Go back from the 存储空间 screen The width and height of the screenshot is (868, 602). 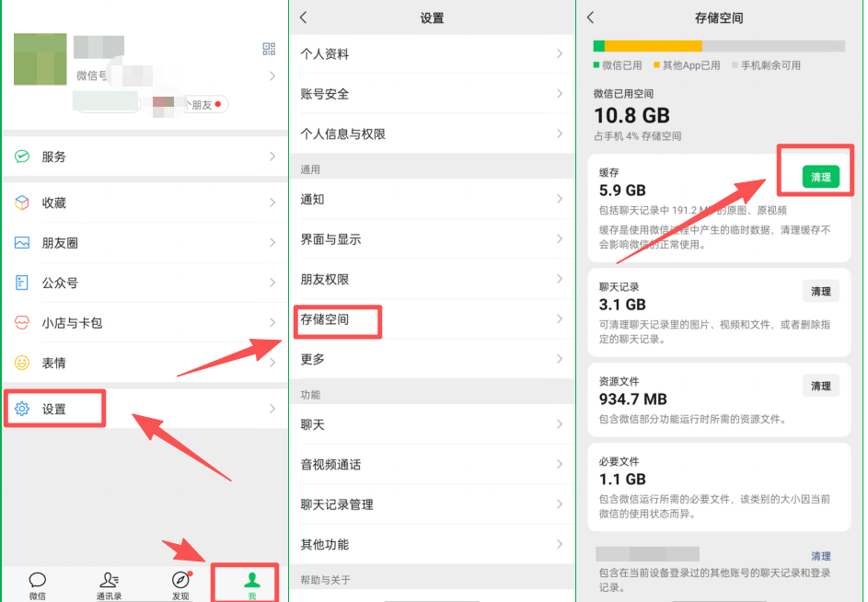591,17
